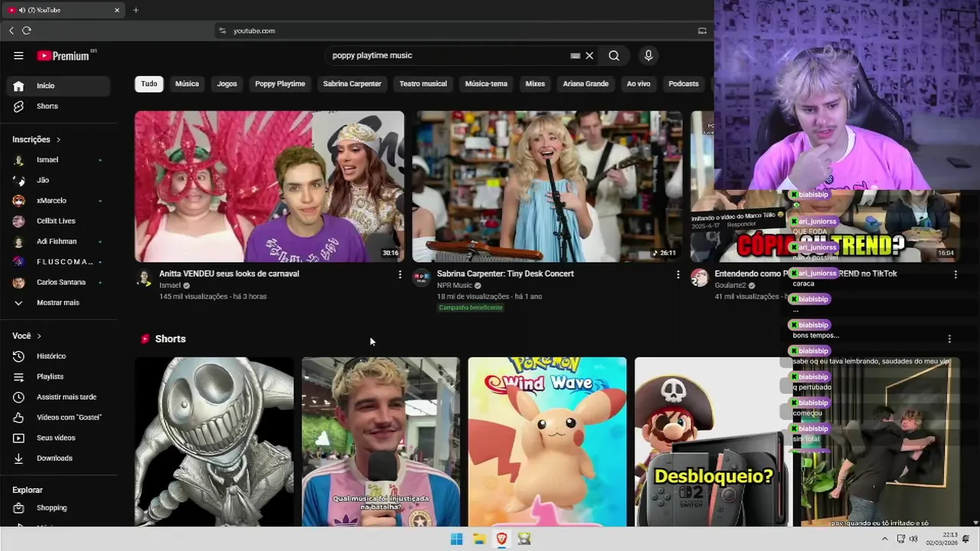The width and height of the screenshot is (980, 551).
Task: Play the Anitta carnaval video thumbnail
Action: coord(269,187)
